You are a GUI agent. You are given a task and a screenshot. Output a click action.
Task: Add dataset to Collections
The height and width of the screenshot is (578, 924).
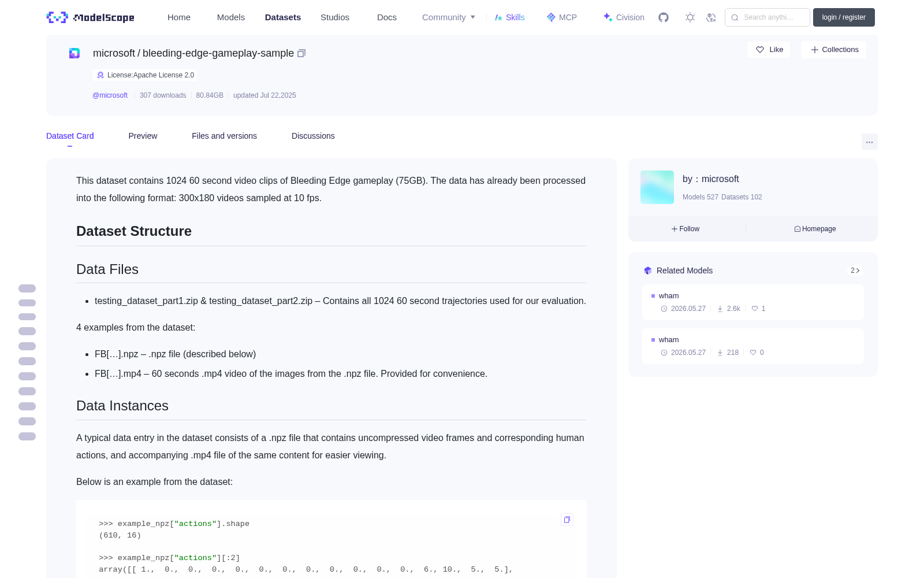834,50
